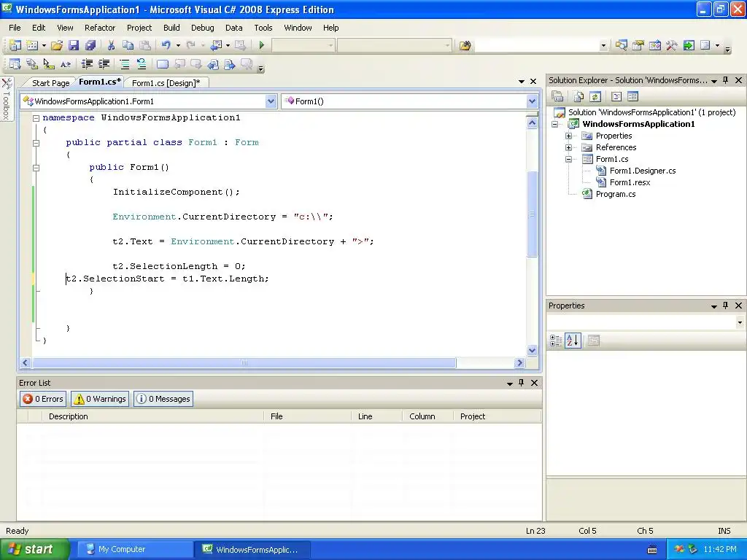Open the Debug menu
747x560 pixels.
[203, 28]
